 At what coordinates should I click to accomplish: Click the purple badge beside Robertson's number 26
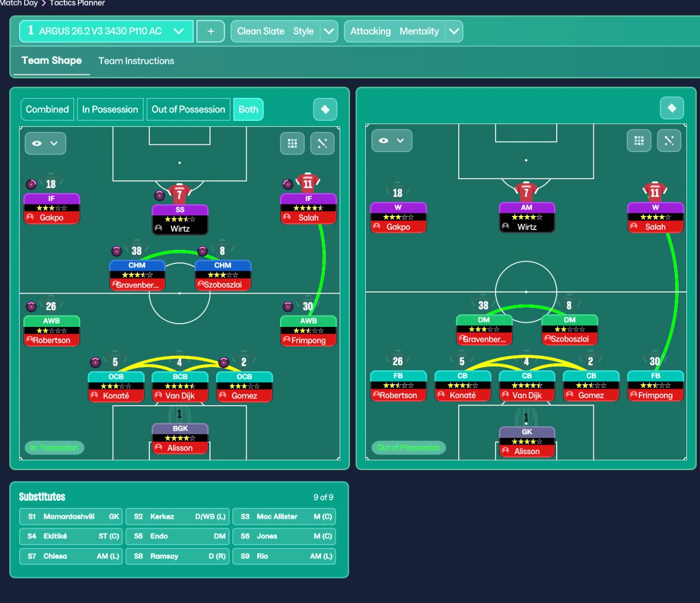point(31,307)
